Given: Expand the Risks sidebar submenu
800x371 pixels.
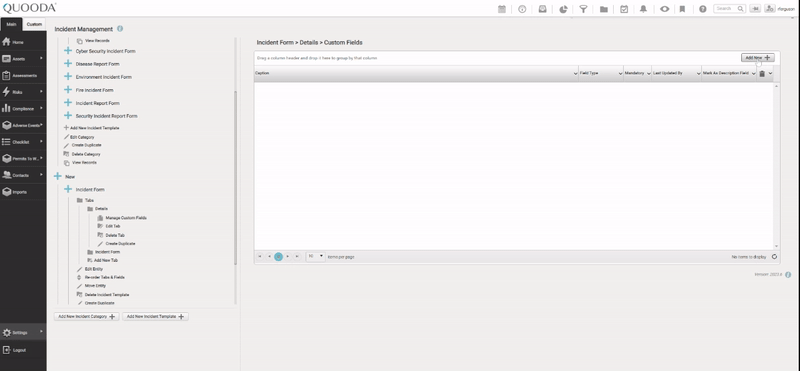Looking at the screenshot, I should [41, 91].
